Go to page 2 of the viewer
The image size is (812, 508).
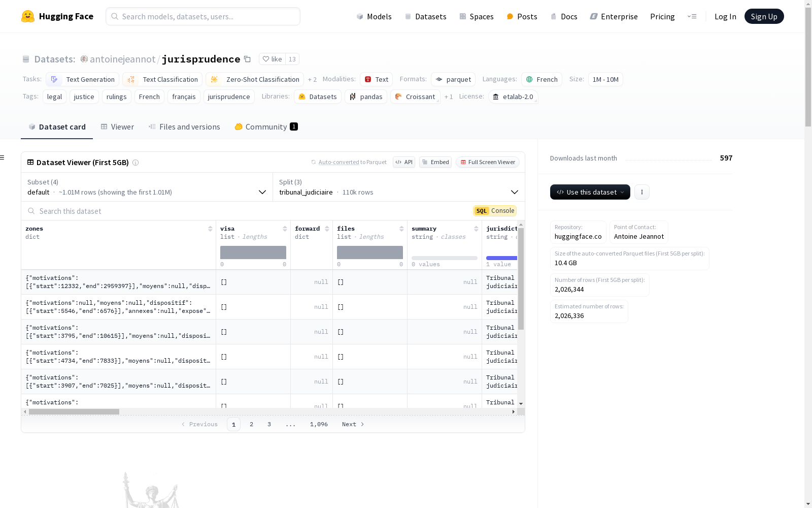click(x=251, y=424)
